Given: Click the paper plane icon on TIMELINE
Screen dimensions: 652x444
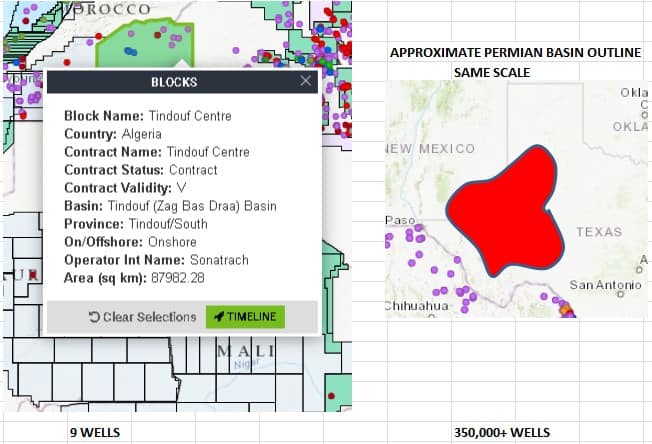Looking at the screenshot, I should click(218, 317).
